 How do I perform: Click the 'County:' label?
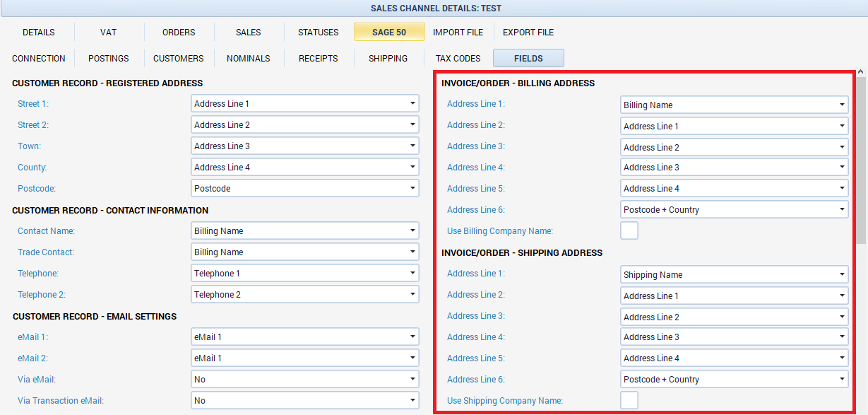[32, 168]
